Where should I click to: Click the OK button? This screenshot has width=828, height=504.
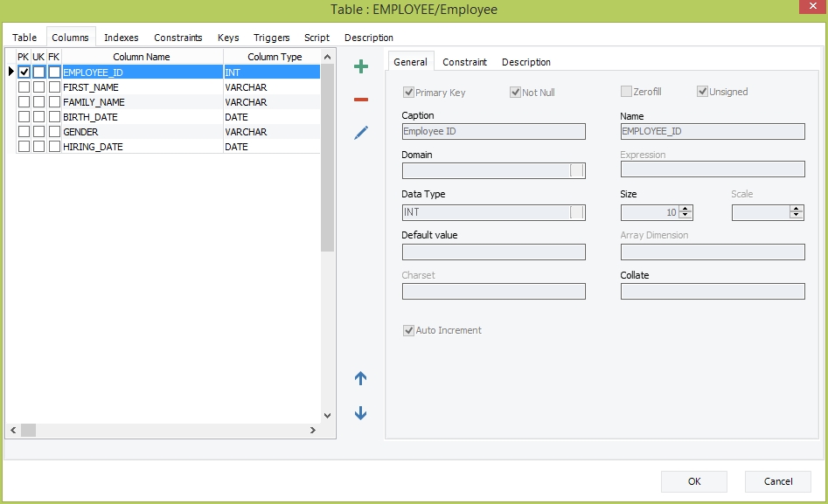tap(693, 481)
